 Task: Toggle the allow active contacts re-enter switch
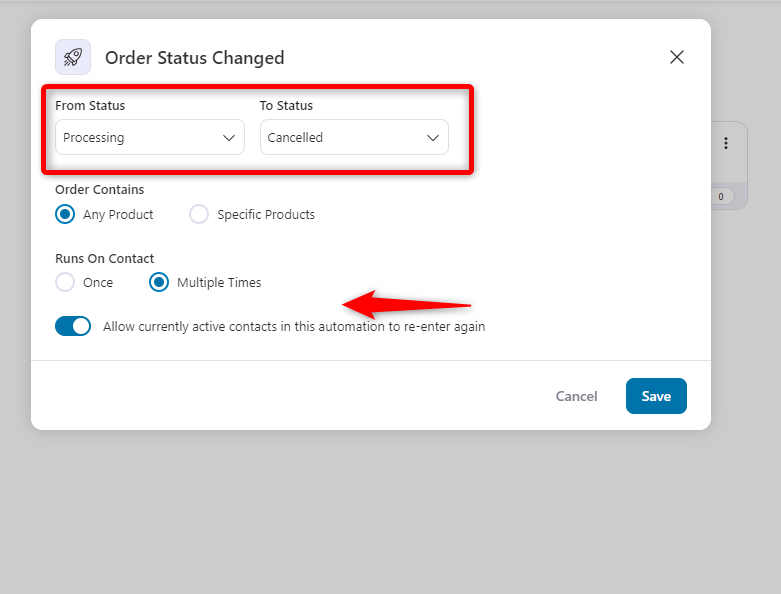click(x=73, y=326)
